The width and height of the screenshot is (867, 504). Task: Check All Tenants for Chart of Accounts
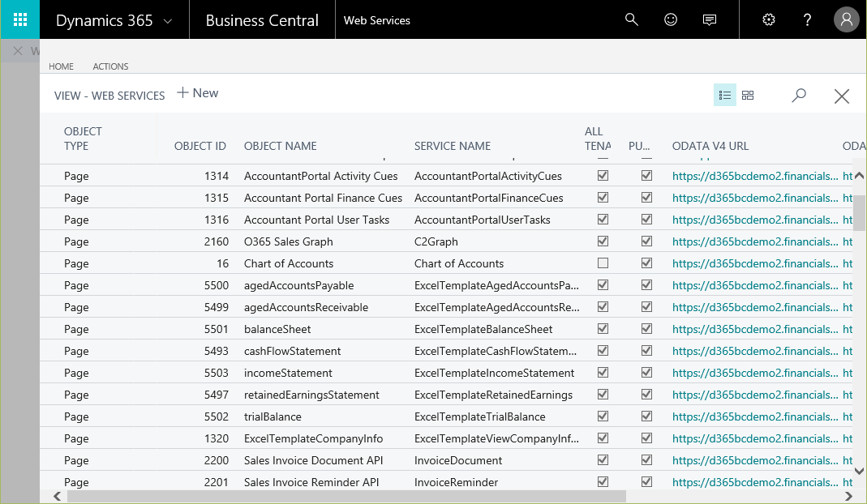pos(603,263)
